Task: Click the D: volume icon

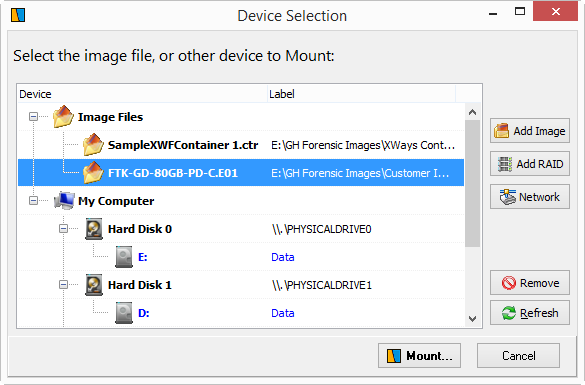Action: pyautogui.click(x=124, y=313)
